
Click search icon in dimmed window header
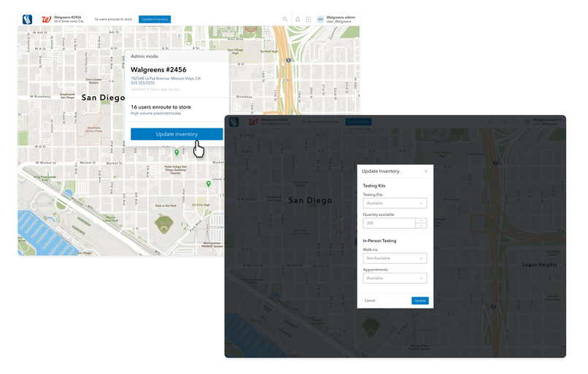pos(492,122)
